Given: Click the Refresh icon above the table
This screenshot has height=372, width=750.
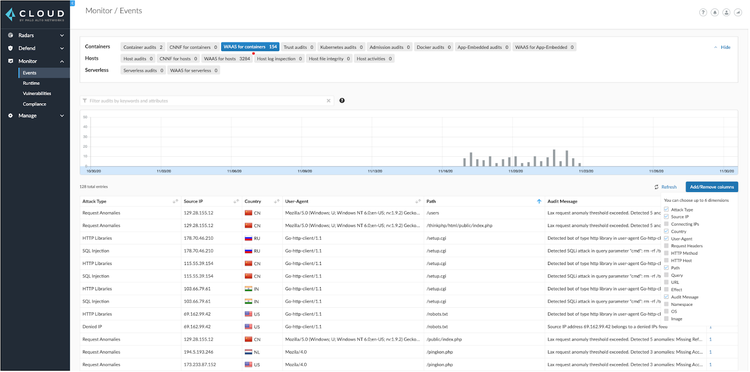Looking at the screenshot, I should (x=657, y=187).
